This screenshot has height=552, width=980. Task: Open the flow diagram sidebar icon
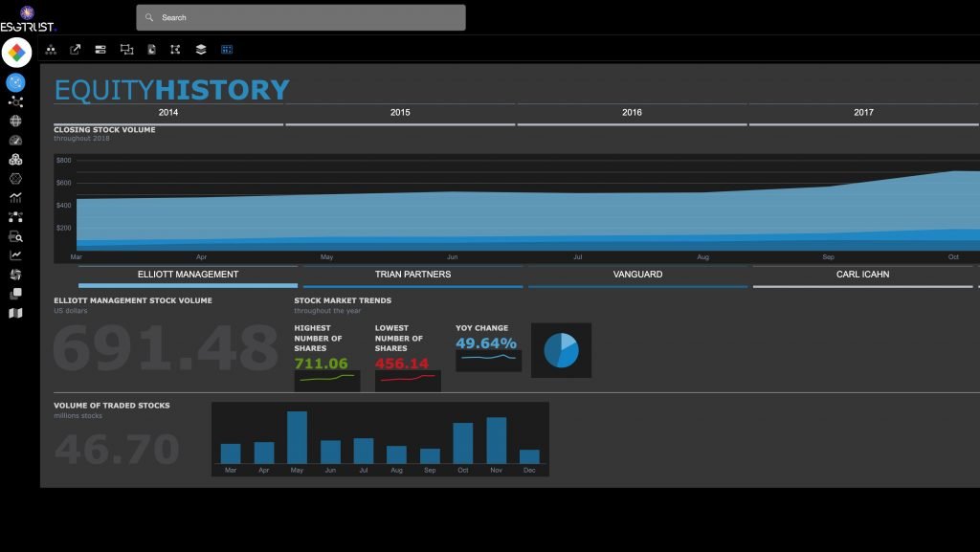coord(15,217)
